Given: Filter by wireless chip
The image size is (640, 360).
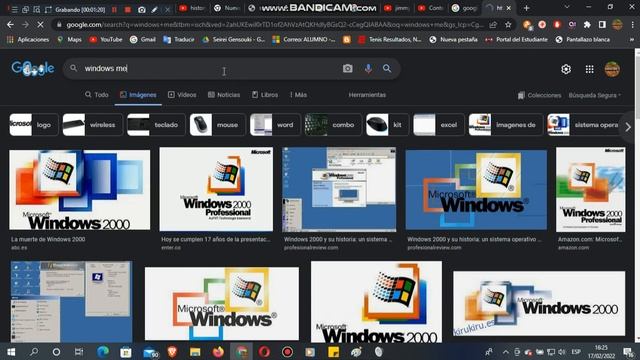Looking at the screenshot, I should point(93,125).
